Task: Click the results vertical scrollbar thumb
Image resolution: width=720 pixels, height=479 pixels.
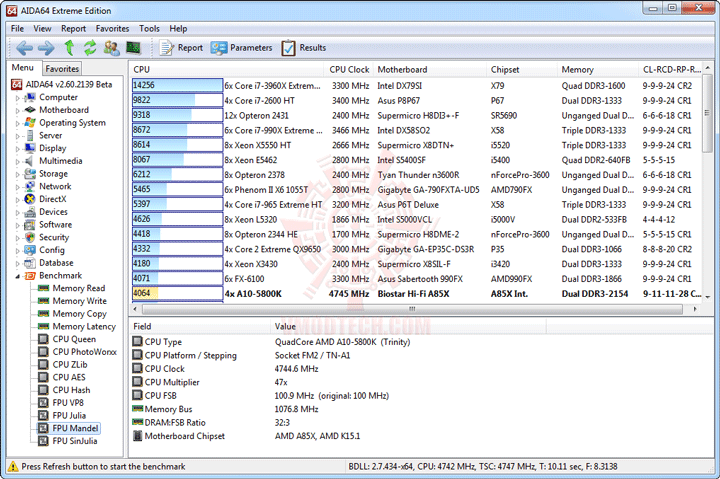Action: (x=707, y=114)
